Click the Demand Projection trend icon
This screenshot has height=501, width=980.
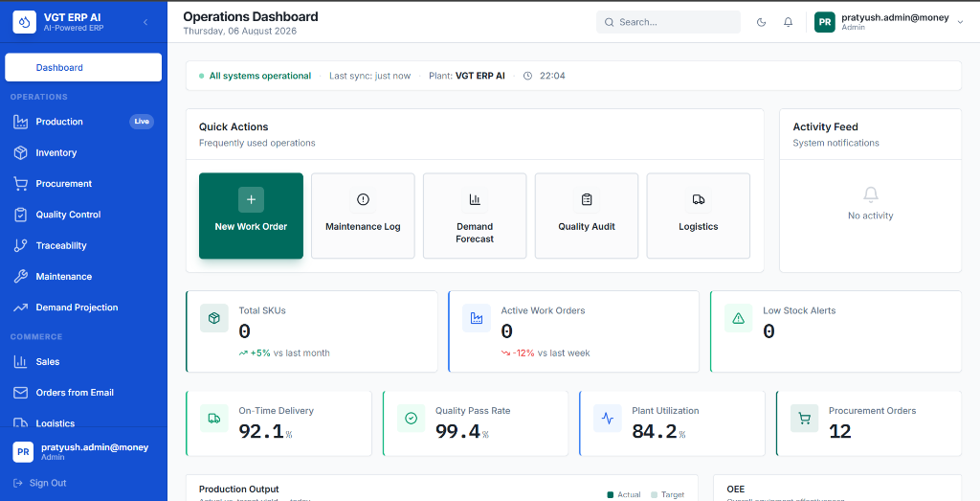tap(21, 307)
